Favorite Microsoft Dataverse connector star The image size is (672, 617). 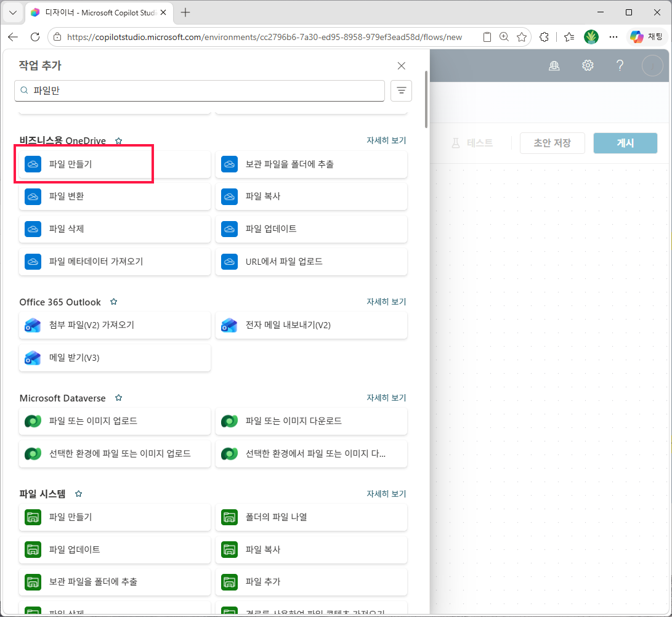(x=119, y=398)
